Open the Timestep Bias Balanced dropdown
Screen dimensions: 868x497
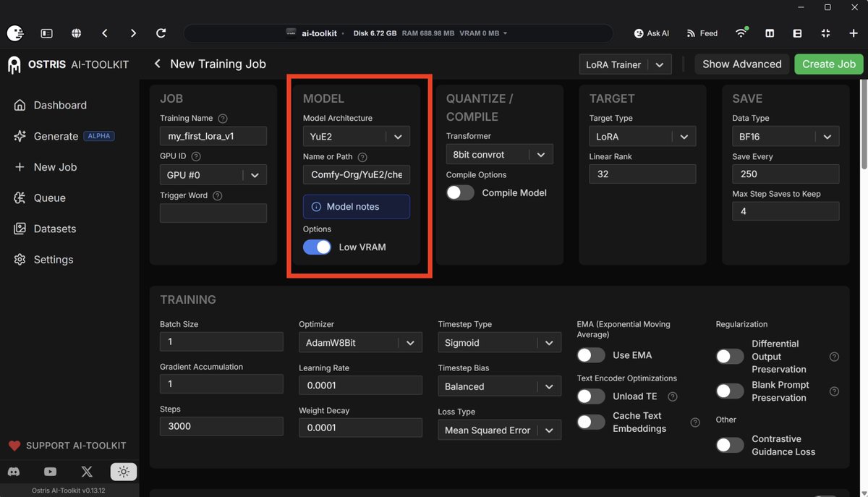coord(500,386)
